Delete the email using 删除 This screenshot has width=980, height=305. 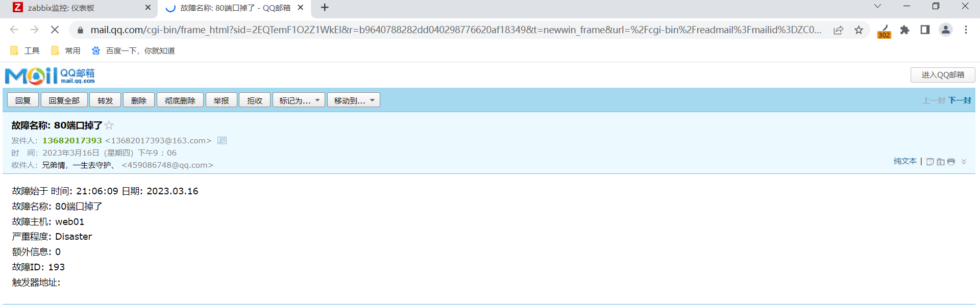tap(139, 100)
